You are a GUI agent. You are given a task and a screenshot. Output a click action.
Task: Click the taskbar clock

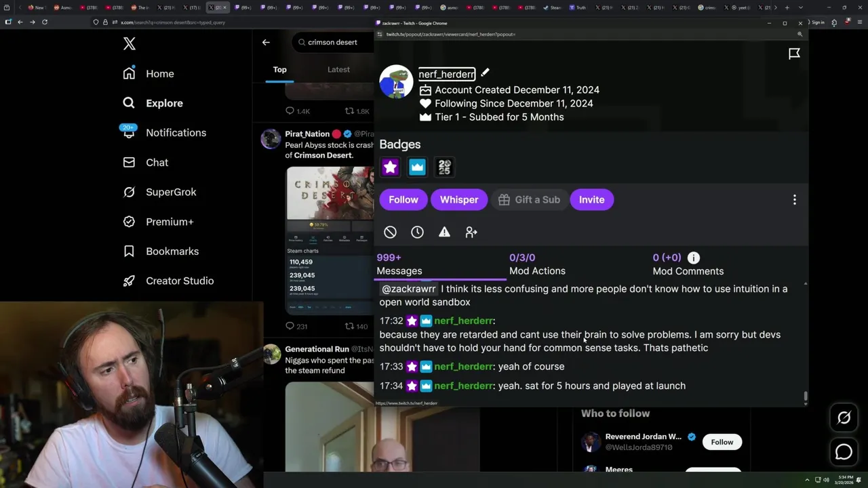click(844, 480)
